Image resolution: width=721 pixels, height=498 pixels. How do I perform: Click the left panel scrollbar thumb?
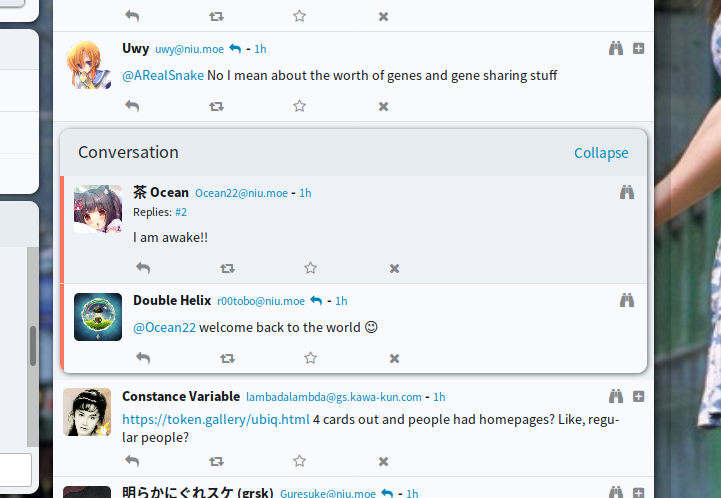[x=33, y=346]
